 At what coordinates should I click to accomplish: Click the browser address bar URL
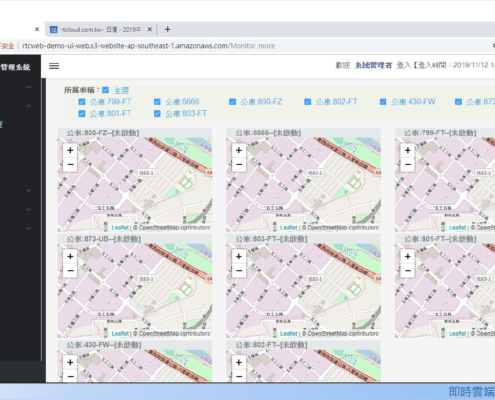pyautogui.click(x=149, y=46)
